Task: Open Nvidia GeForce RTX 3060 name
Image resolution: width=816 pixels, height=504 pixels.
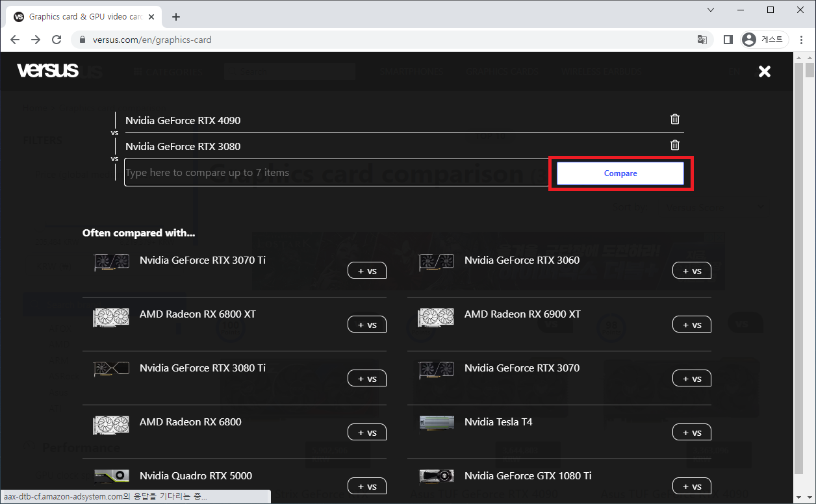Action: pos(522,260)
